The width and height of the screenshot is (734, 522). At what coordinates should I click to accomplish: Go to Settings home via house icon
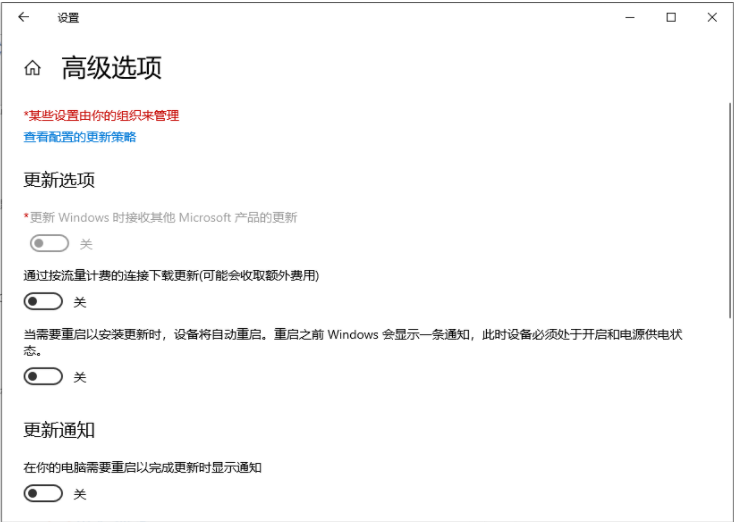coord(32,68)
